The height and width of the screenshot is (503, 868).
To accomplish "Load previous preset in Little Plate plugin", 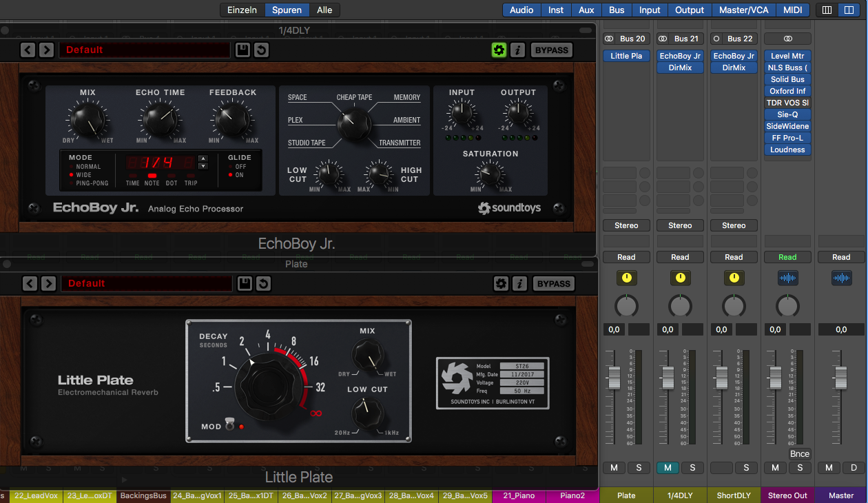I will click(30, 283).
